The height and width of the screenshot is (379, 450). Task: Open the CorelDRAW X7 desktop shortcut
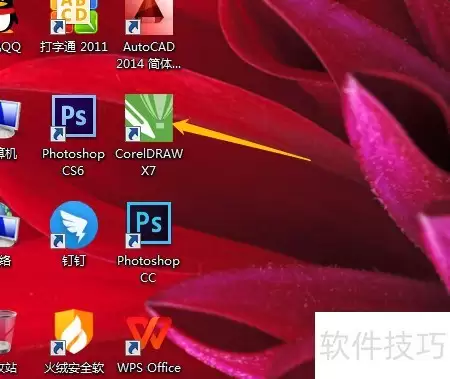click(149, 118)
